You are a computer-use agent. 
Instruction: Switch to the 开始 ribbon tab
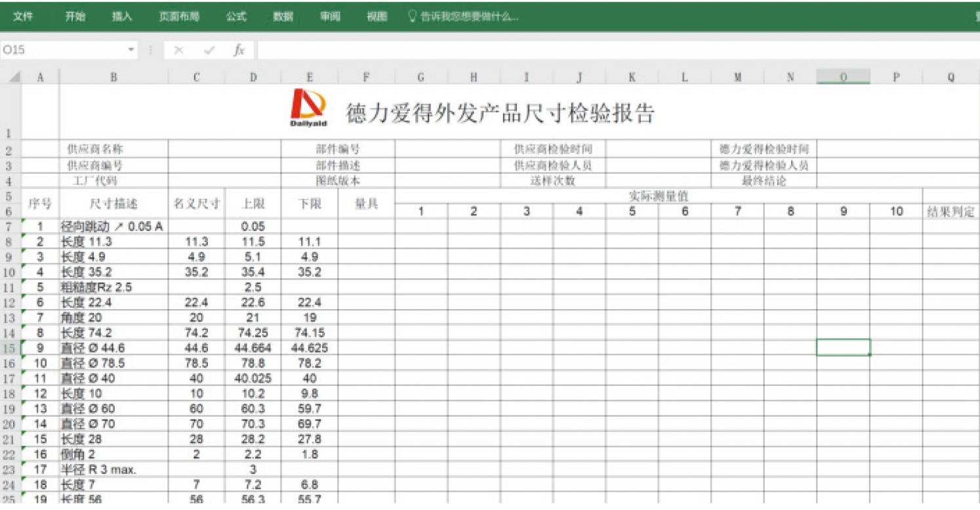coord(74,17)
